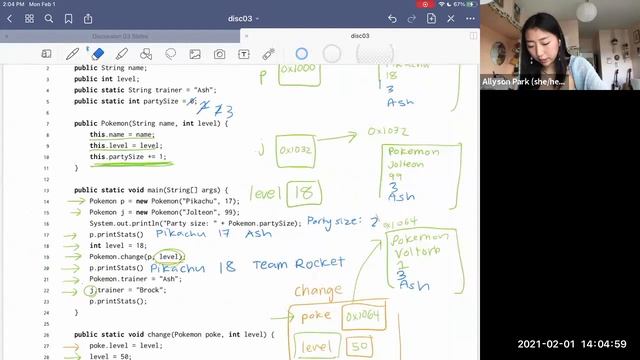Click the handwritten 'change' frame label
This screenshot has height=360, width=640.
318,291
